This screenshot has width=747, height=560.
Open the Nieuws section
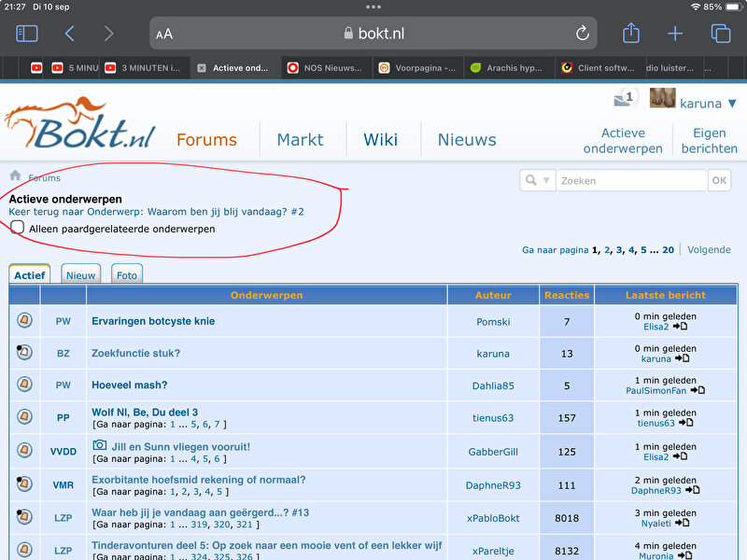click(467, 139)
